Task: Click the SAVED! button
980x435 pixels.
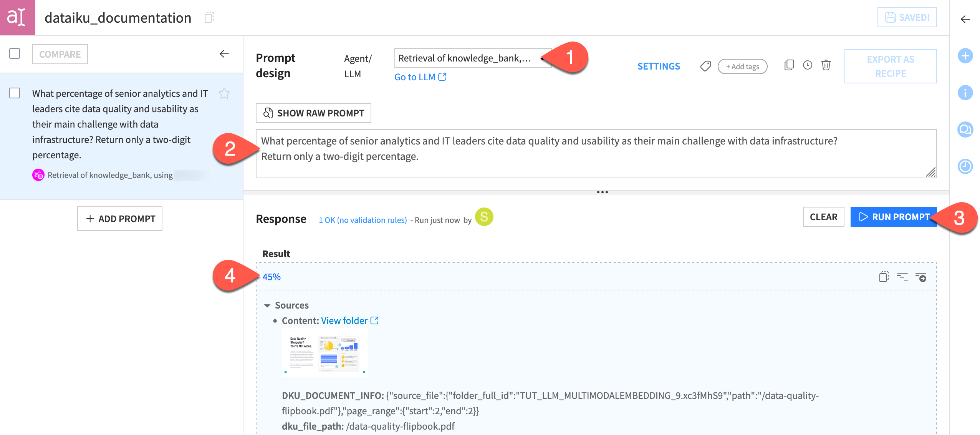Action: 907,17
